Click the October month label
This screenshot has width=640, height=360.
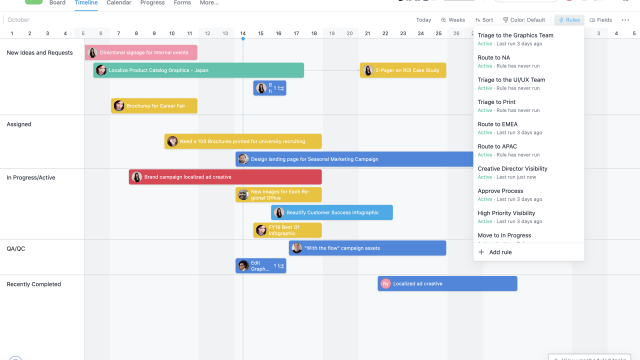tap(18, 20)
